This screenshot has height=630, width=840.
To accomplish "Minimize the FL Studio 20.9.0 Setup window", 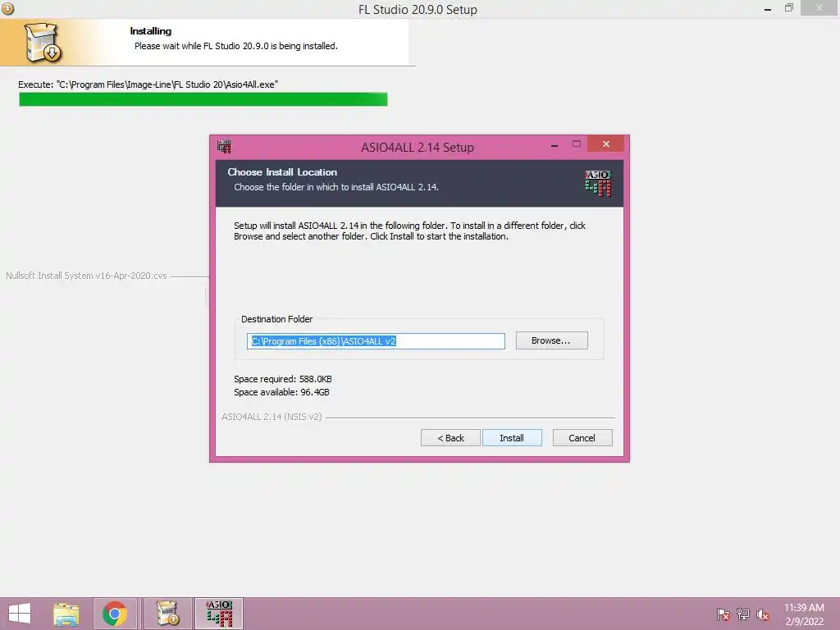I will (767, 8).
